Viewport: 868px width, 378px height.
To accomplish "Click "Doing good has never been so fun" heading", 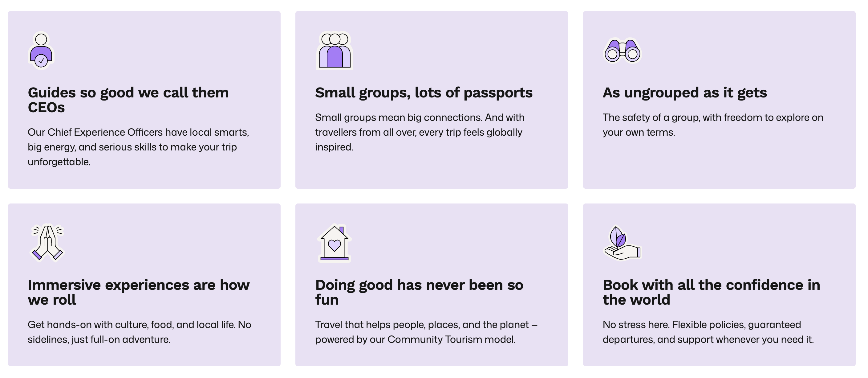I will [419, 292].
